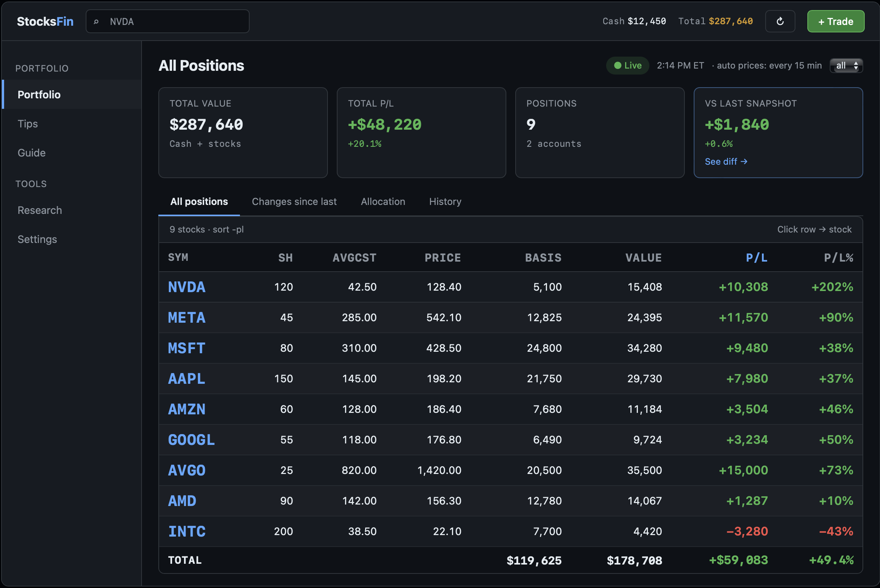Switch to the Changes since last tab
Viewport: 880px width, 588px height.
click(x=294, y=202)
